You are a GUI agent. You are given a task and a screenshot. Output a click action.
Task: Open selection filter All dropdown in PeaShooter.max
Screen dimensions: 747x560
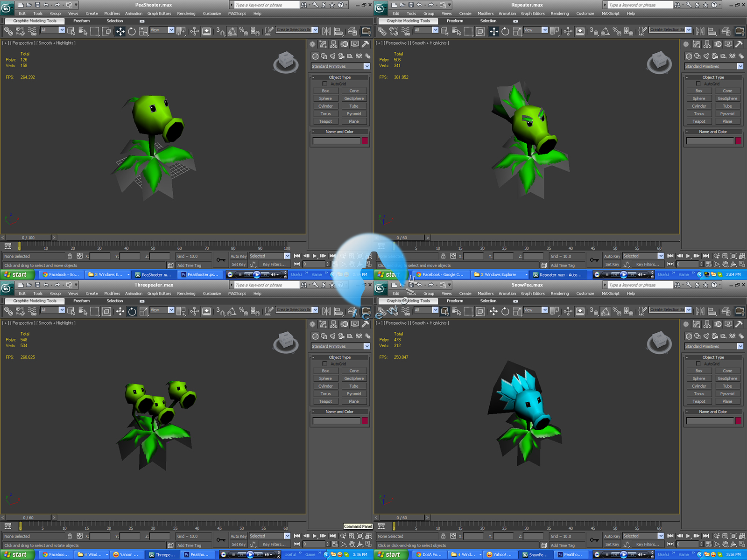[53, 30]
